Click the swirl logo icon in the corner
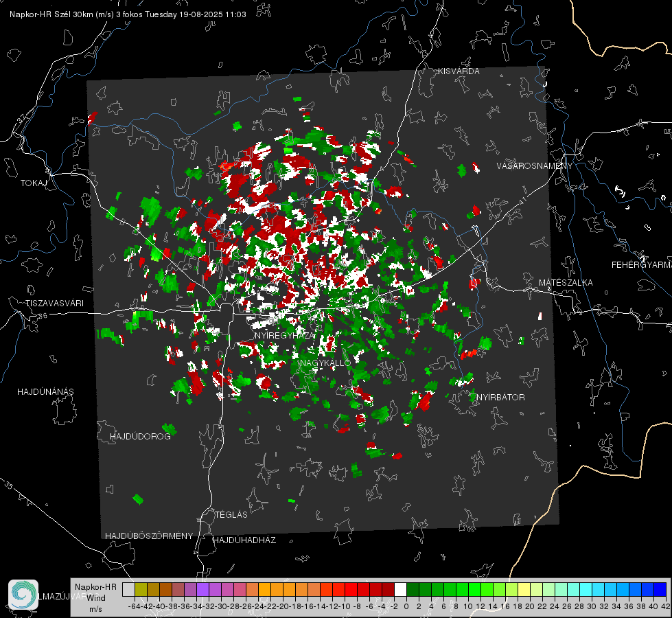Screen dimensions: 672x618 click(x=23, y=595)
